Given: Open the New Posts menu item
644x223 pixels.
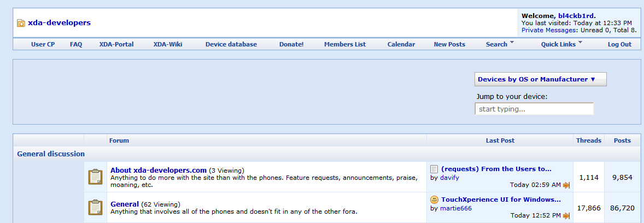Looking at the screenshot, I should click(x=449, y=44).
